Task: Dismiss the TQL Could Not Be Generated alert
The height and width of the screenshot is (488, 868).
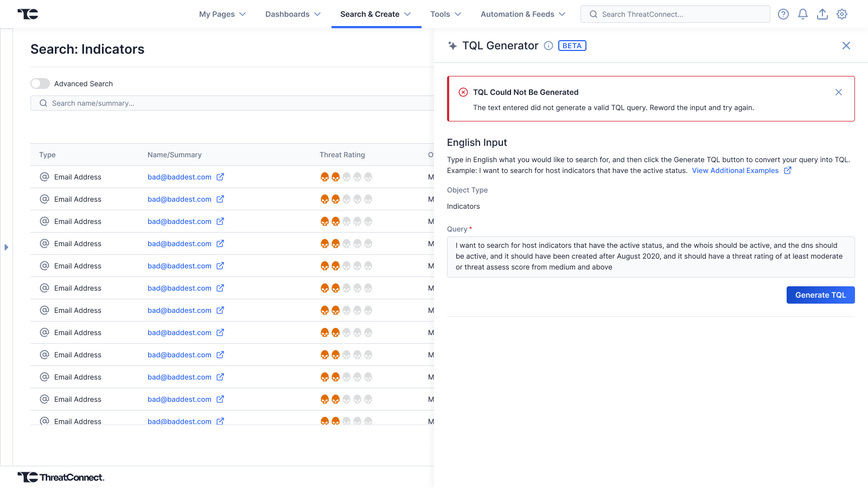Action: [838, 92]
